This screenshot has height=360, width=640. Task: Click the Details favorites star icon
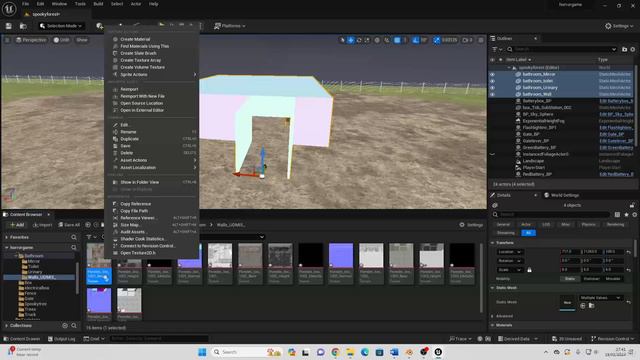coord(626,214)
